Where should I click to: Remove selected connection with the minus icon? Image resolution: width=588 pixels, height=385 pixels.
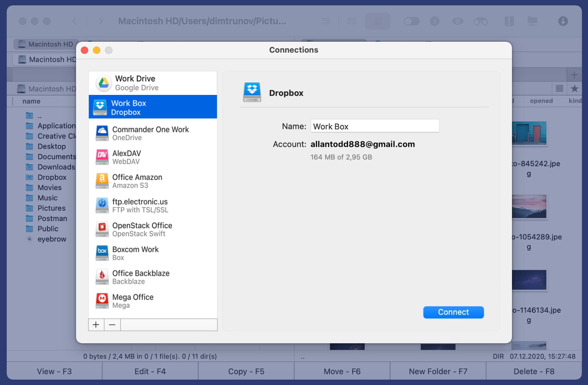click(112, 324)
